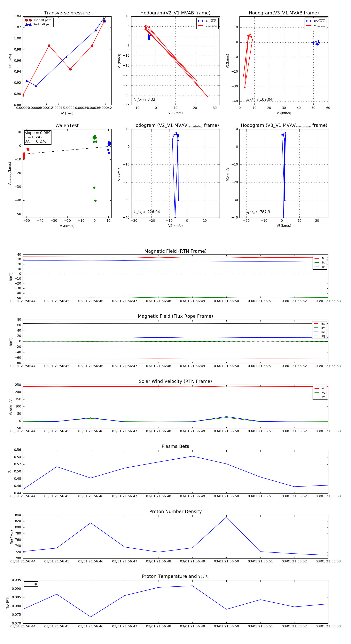Click the Tp(10^6K) y-axis label

[7, 602]
